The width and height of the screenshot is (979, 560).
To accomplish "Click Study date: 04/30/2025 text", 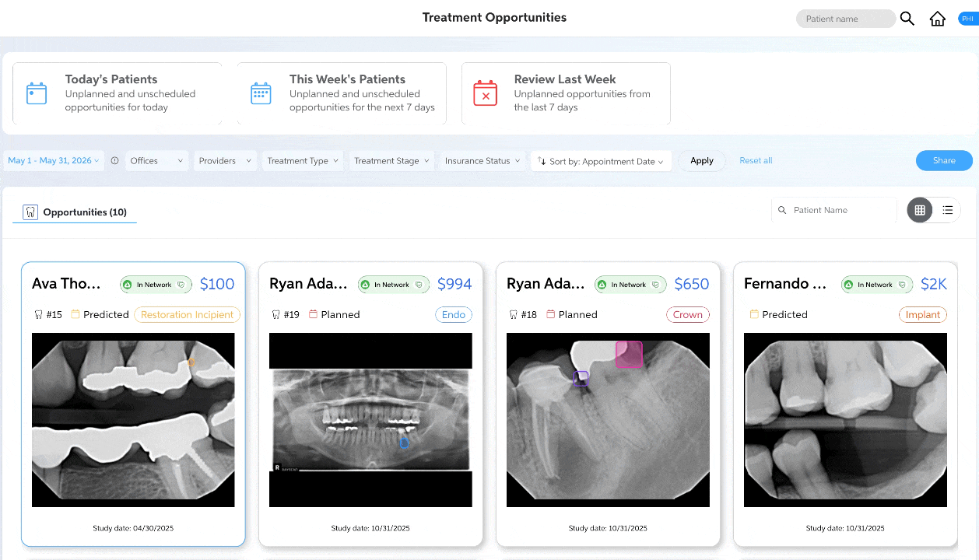I will (x=133, y=528).
